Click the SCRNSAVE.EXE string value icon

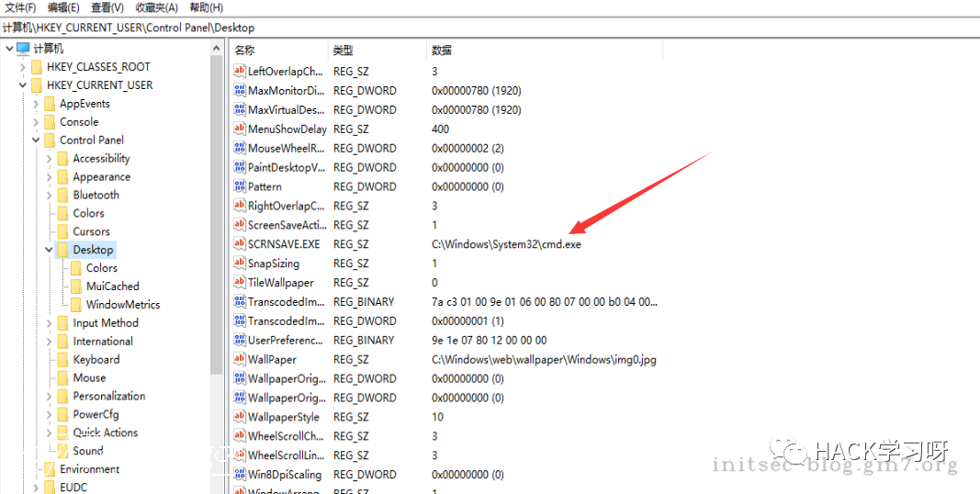pos(240,244)
